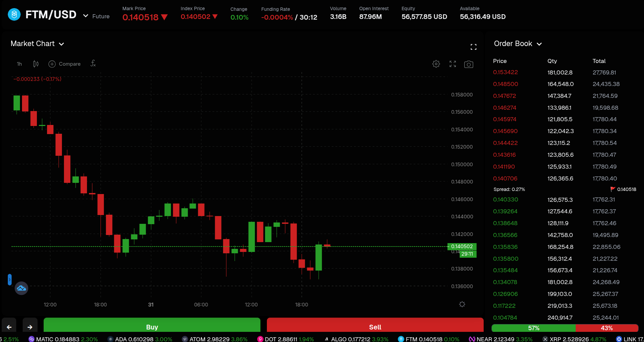Toggle the left arrow chart navigation
The height and width of the screenshot is (342, 644).
click(x=8, y=326)
